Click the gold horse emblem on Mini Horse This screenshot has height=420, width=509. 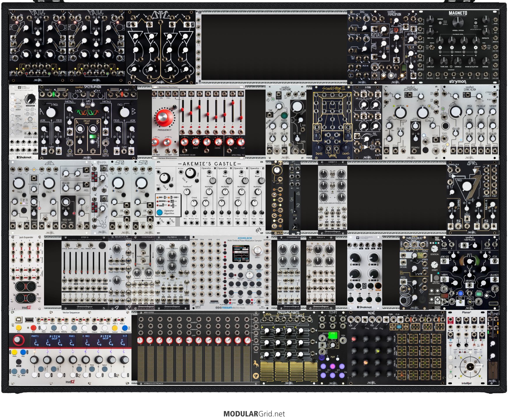256,364
